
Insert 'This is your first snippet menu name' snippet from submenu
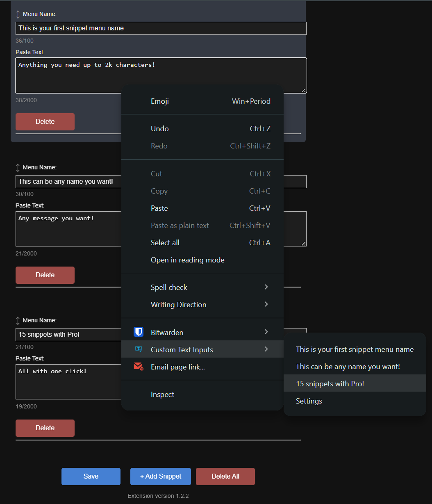tap(355, 349)
